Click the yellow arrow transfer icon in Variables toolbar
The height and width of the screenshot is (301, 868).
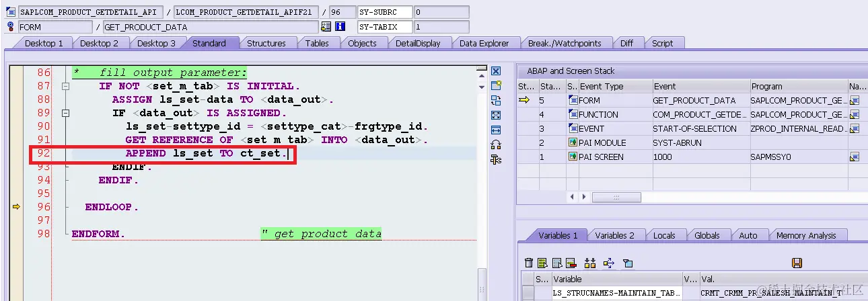(609, 263)
